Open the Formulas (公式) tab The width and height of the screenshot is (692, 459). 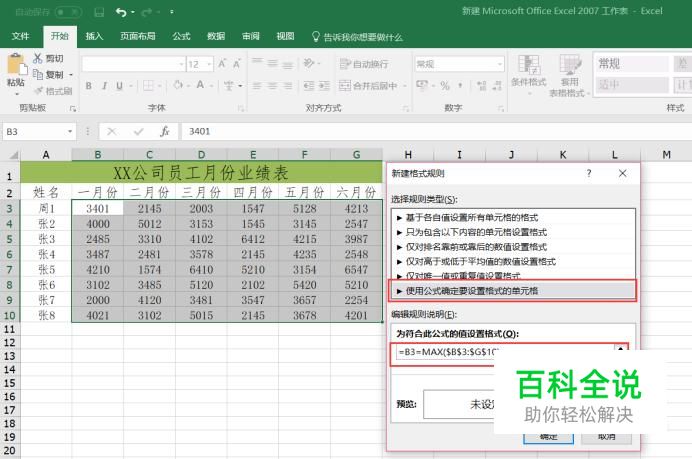pos(181,37)
